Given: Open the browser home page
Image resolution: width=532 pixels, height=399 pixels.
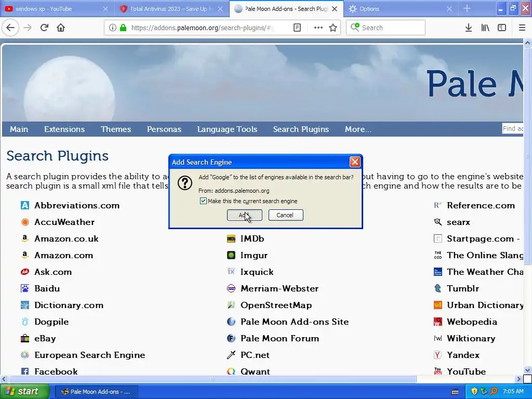Looking at the screenshot, I should click(61, 28).
